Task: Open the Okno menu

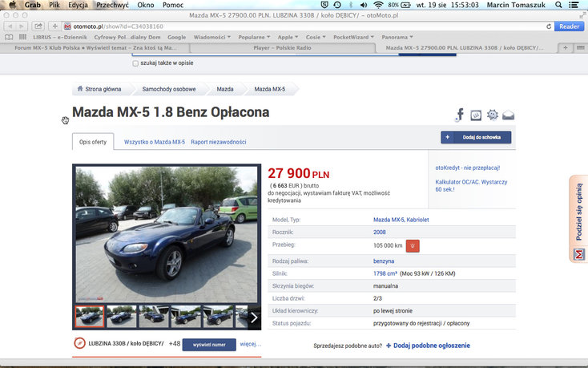Action: 146,5
